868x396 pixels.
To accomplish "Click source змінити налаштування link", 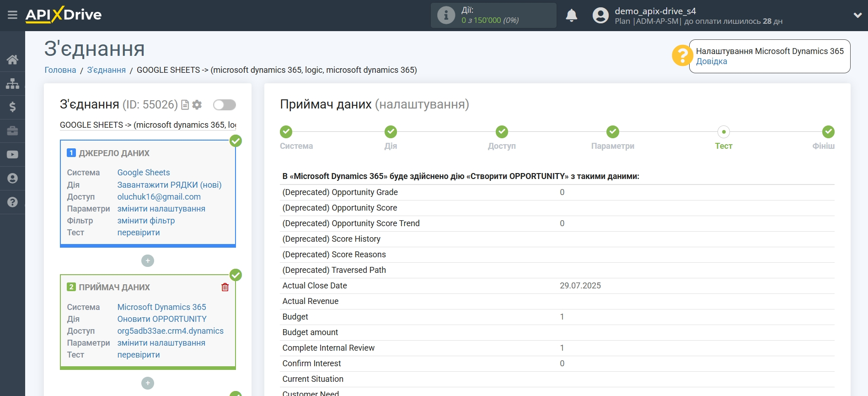I will pyautogui.click(x=161, y=209).
